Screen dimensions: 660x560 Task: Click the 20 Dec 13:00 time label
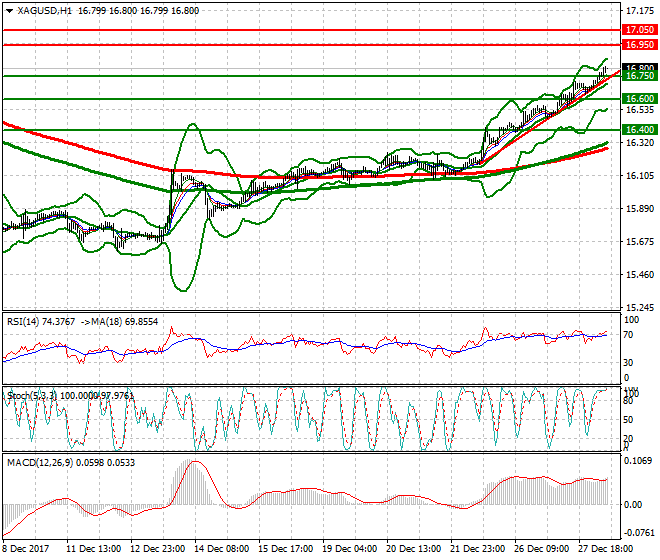[414, 549]
